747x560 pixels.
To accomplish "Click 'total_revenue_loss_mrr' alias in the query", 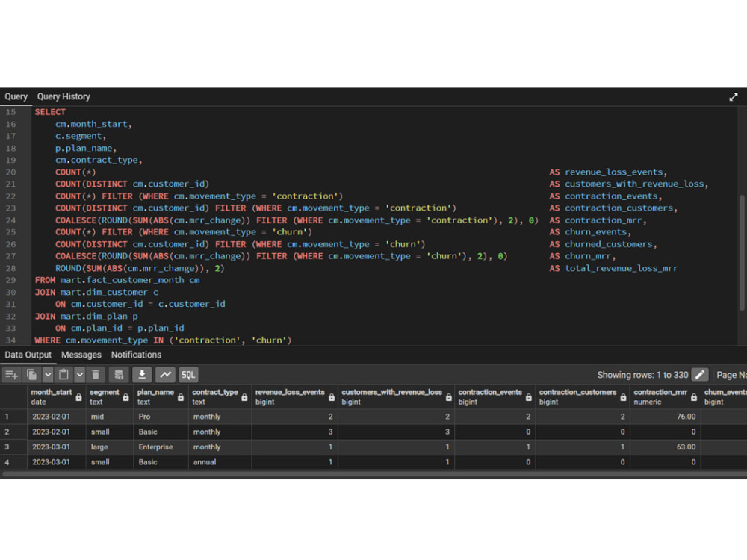I will (x=622, y=268).
